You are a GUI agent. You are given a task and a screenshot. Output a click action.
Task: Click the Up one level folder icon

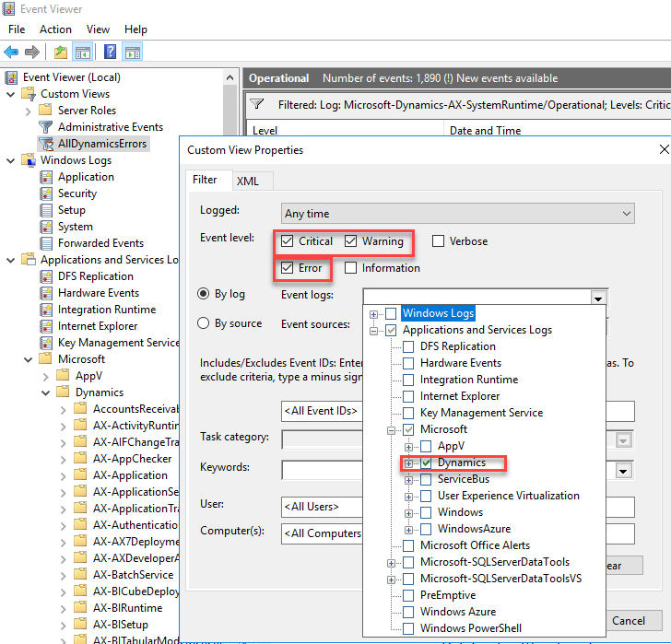[61, 53]
